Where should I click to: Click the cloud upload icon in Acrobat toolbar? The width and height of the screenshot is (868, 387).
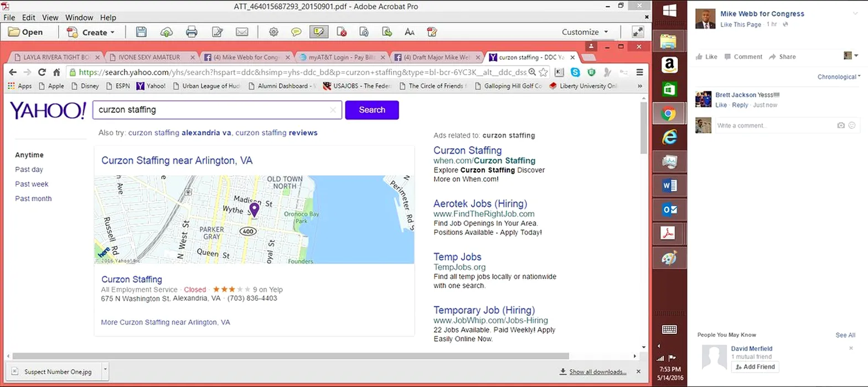pos(166,32)
